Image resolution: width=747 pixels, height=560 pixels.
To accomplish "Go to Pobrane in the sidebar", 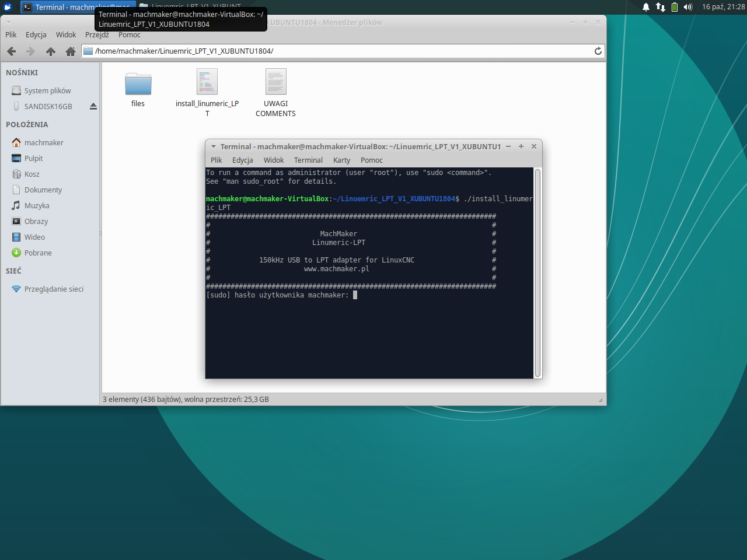I will (x=38, y=253).
